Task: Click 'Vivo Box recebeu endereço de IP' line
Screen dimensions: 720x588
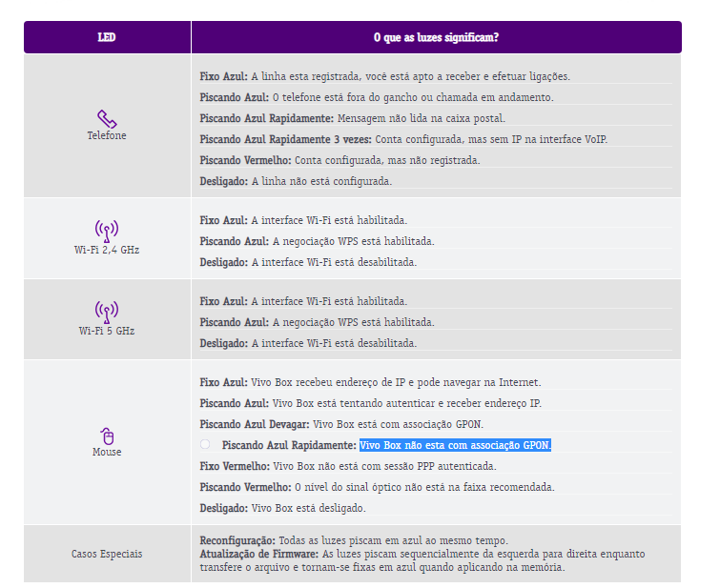Action: [371, 383]
